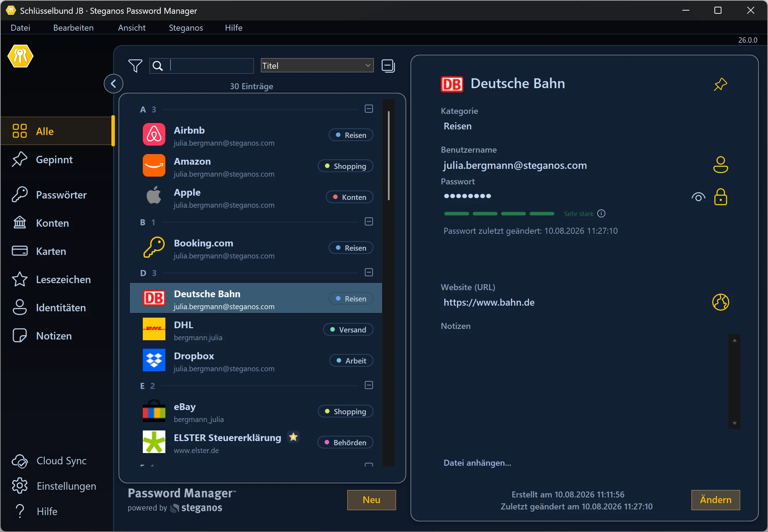Viewport: 768px width, 532px height.
Task: Select Deutsche Bahn list entry
Action: click(256, 298)
